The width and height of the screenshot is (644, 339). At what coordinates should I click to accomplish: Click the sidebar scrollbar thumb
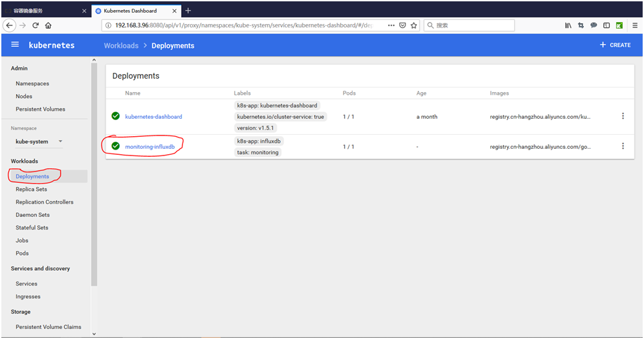(x=94, y=174)
